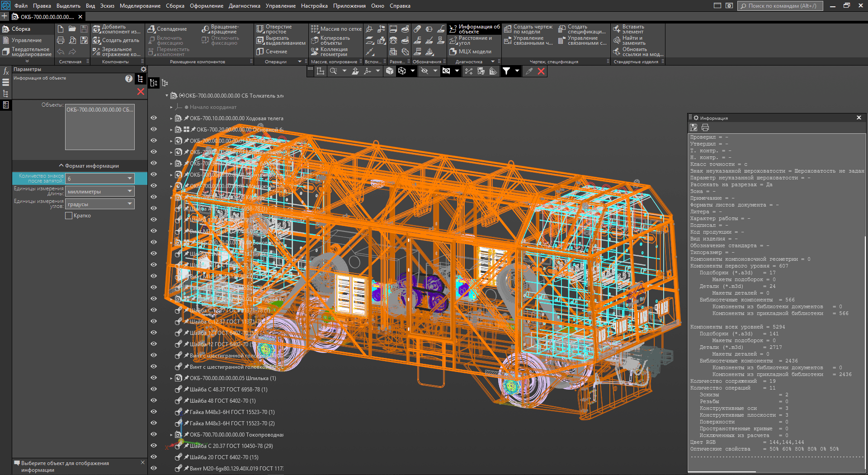Click the Твердотельное моделирование button
This screenshot has width=868, height=475.
click(27, 52)
